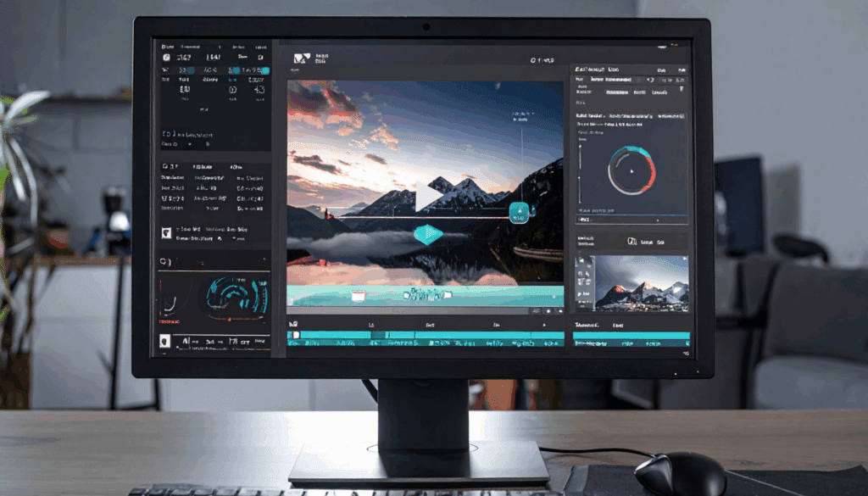The image size is (868, 496).
Task: Click the dropdown arrow at top-right panel corner
Action: click(682, 88)
